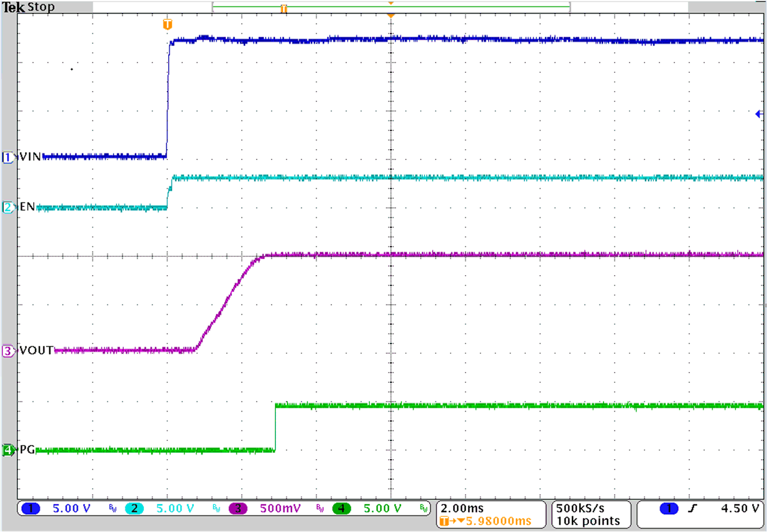Viewport: 767px width, 532px height.
Task: Toggle bandwidth limit on Channel 4
Action: click(x=423, y=509)
